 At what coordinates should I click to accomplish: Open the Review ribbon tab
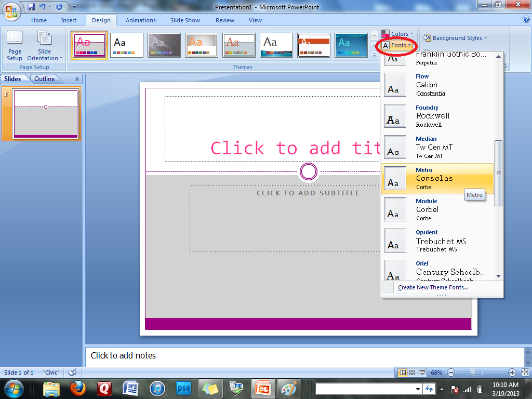click(x=225, y=20)
